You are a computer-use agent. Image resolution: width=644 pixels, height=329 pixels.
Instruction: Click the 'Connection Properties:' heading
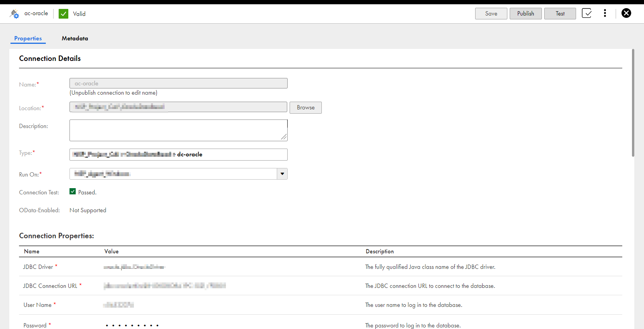(56, 236)
